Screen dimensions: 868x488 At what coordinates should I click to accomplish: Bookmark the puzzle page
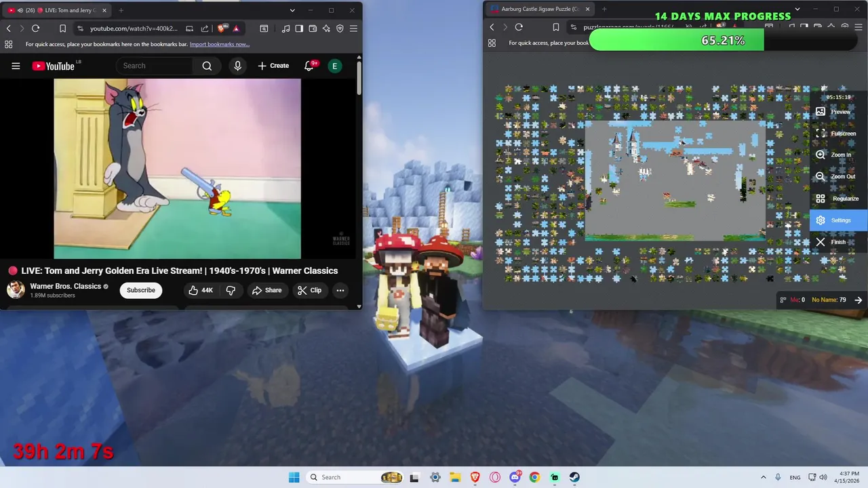coord(555,27)
